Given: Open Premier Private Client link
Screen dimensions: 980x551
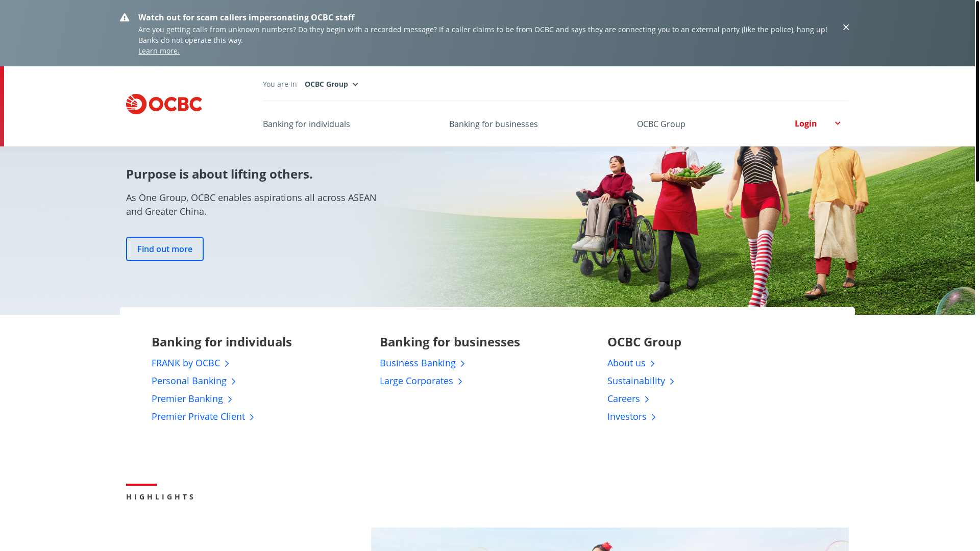Looking at the screenshot, I should pyautogui.click(x=203, y=416).
